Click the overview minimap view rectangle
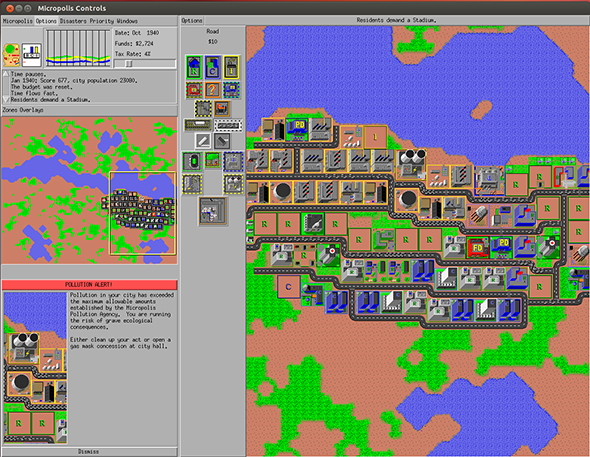The height and width of the screenshot is (457, 590). click(143, 213)
